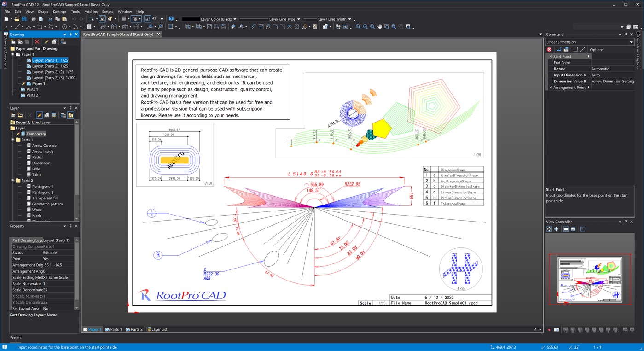Select the Print icon on the toolbar
This screenshot has height=351, width=644.
coord(34,19)
